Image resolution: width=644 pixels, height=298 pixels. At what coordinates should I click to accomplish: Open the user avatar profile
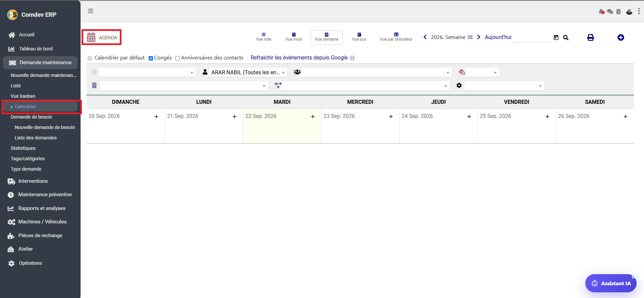pos(629,12)
